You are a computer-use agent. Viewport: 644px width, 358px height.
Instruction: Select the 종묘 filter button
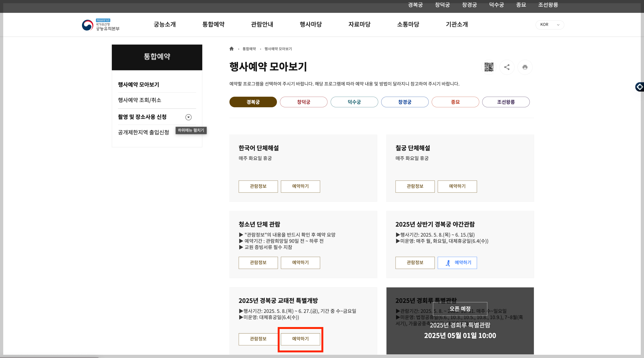(x=456, y=102)
